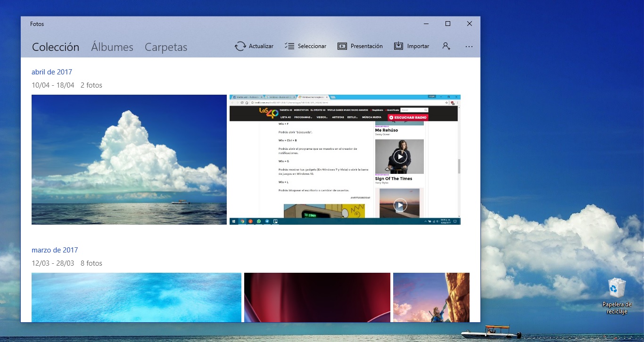Open the marzo de 2017 group link
The image size is (644, 342).
coord(55,250)
